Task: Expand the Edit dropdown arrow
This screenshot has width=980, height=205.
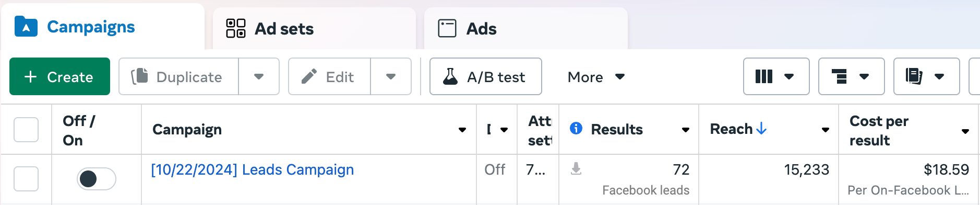Action: click(391, 76)
